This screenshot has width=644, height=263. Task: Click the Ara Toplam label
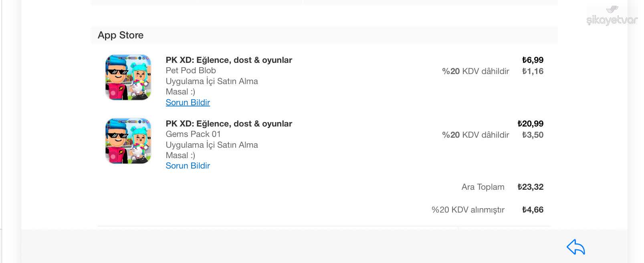click(x=482, y=187)
